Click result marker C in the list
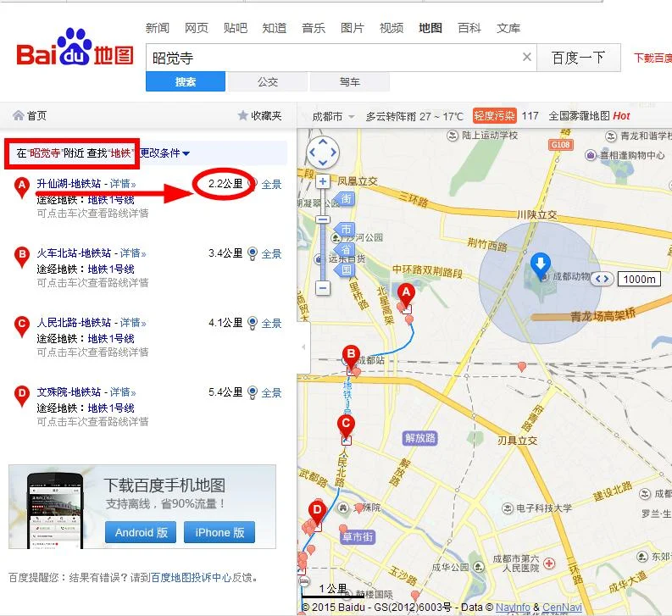672x616 pixels. 21,326
